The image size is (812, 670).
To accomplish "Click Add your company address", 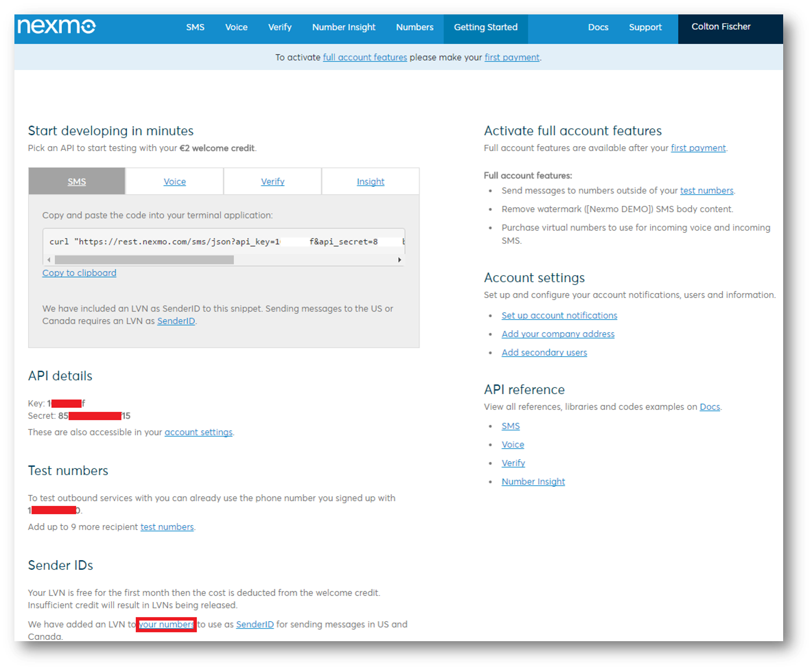I will click(x=557, y=334).
